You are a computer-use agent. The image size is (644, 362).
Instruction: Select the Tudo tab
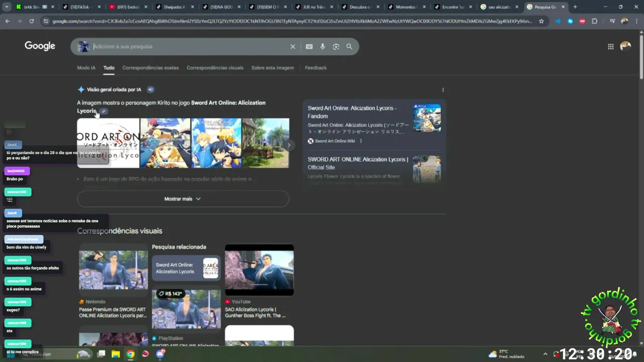pos(109,68)
